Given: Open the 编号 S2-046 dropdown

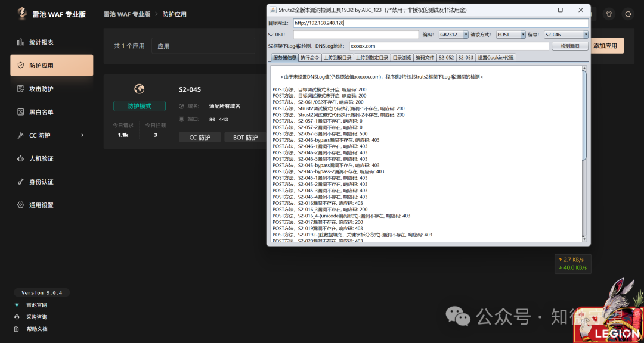Looking at the screenshot, I should coord(566,35).
